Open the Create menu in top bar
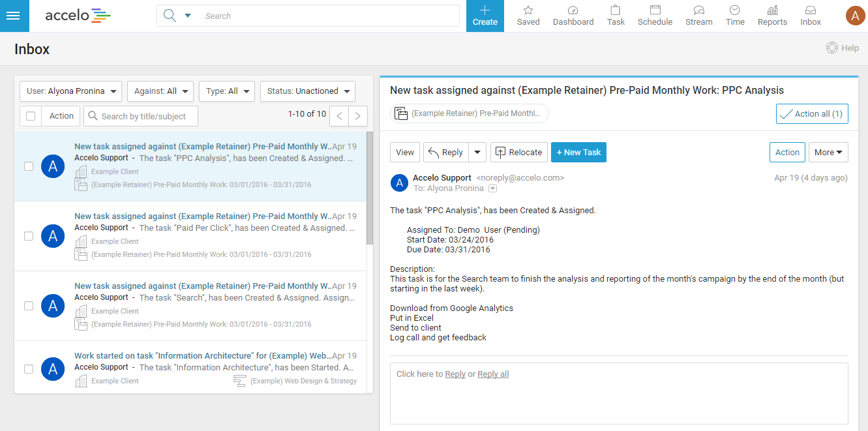 pyautogui.click(x=485, y=16)
